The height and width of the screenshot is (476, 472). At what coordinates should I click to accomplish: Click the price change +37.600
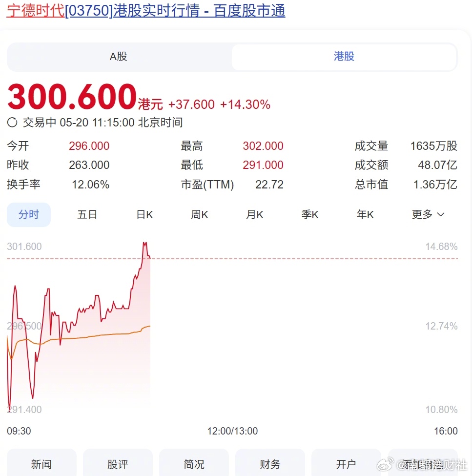click(x=191, y=104)
